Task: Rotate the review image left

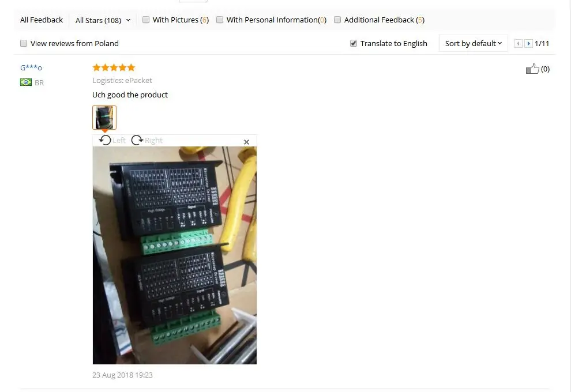Action: pyautogui.click(x=105, y=140)
